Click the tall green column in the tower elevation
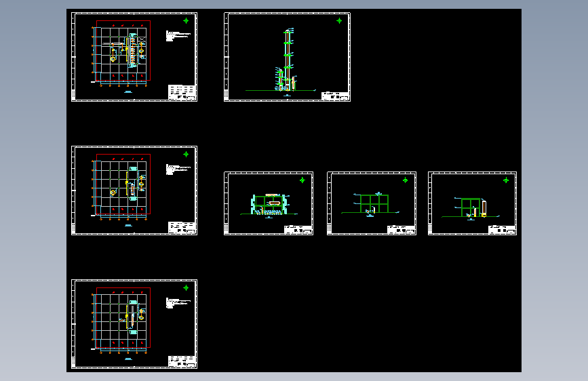 tap(288, 60)
